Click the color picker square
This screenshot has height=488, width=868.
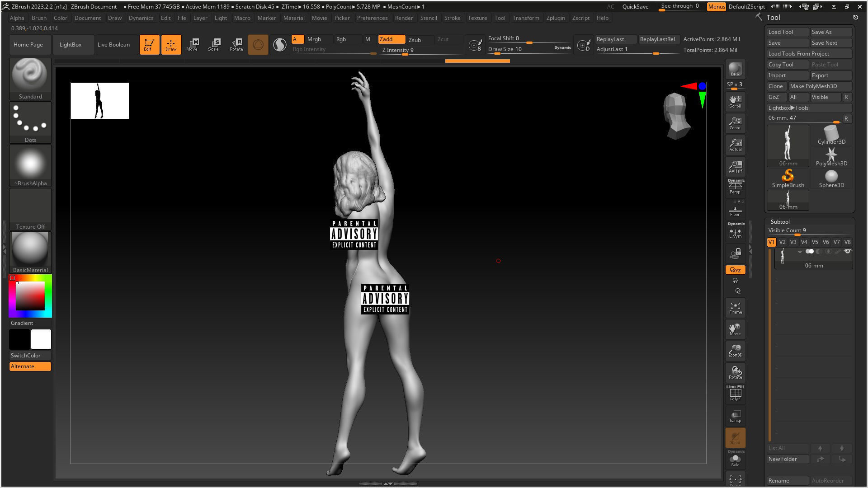pos(30,296)
